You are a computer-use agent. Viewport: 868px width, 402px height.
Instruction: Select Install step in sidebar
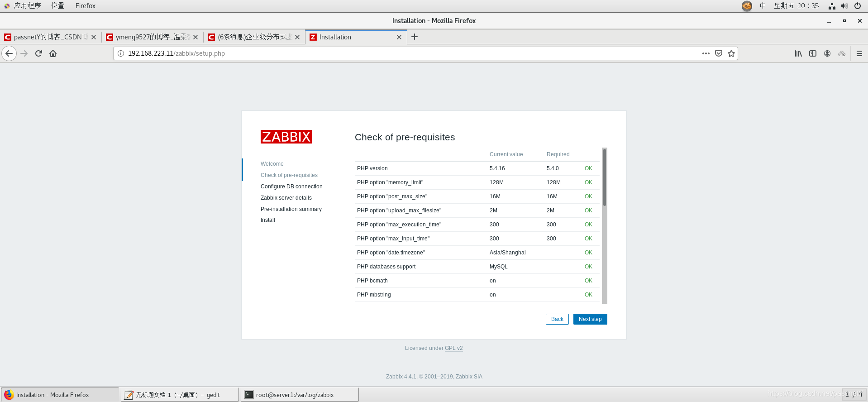(x=268, y=220)
